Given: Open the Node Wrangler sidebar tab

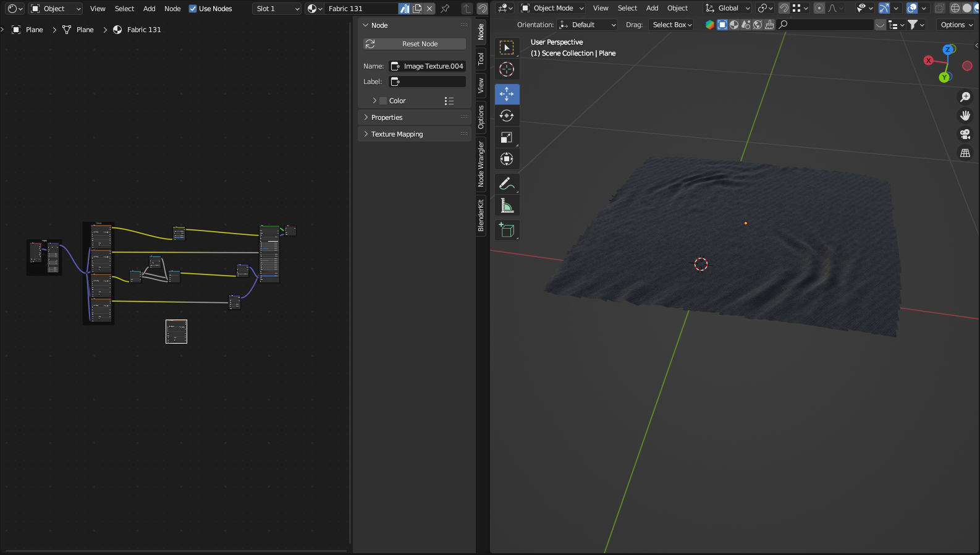Looking at the screenshot, I should point(481,164).
